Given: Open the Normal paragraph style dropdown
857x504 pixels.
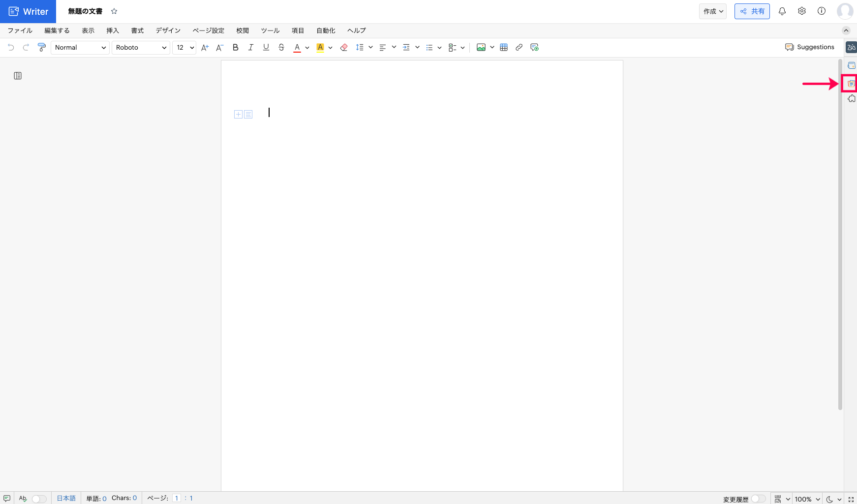Looking at the screenshot, I should tap(80, 47).
